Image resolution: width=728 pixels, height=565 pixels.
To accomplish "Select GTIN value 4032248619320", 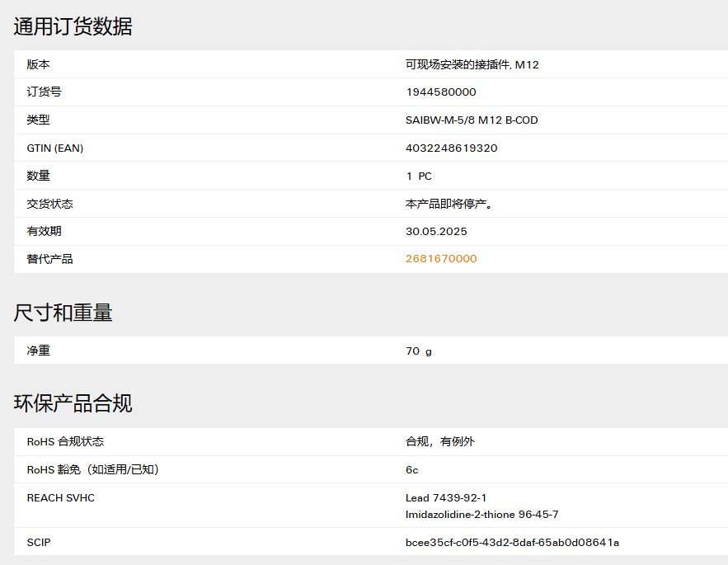I will [451, 148].
